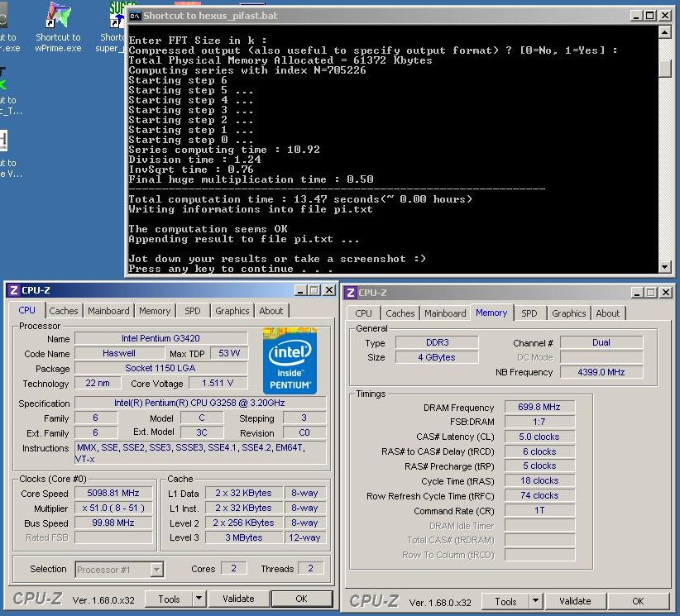Switch to Caches tab in right CPU-Z
The width and height of the screenshot is (680, 616).
click(x=400, y=313)
